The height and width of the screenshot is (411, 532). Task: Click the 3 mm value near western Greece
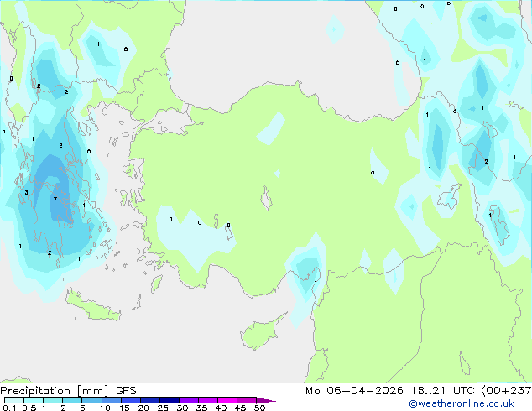26,193
